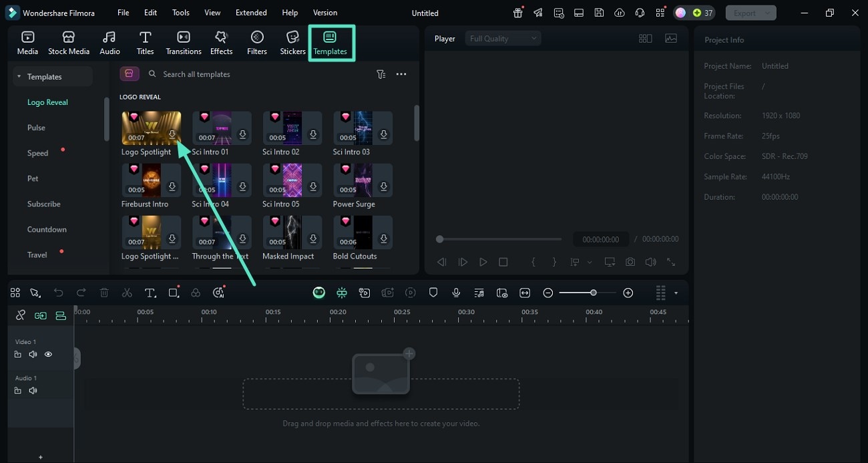Click the player Stop button
Screen dimensions: 868x463
[x=503, y=263]
